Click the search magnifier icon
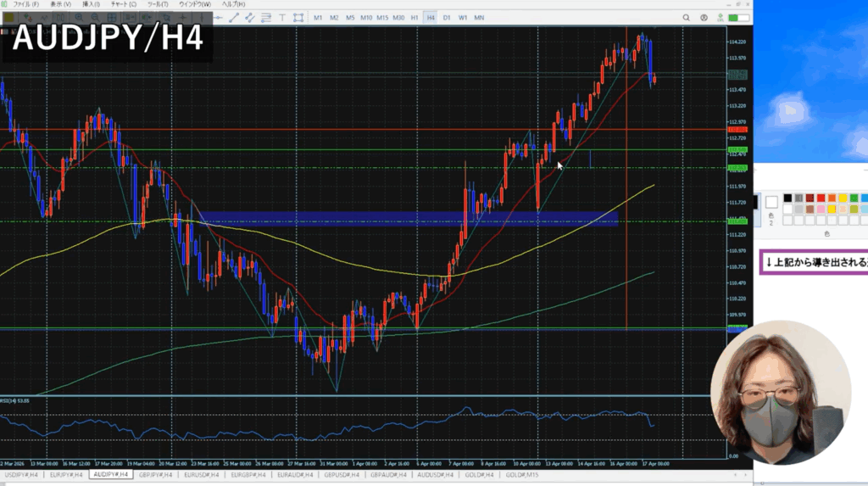Viewport: 868px width, 486px height. point(686,18)
